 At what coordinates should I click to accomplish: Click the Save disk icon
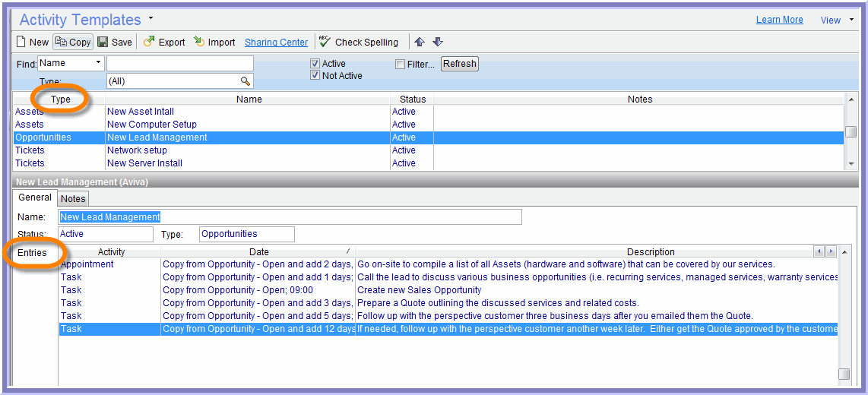(x=103, y=43)
